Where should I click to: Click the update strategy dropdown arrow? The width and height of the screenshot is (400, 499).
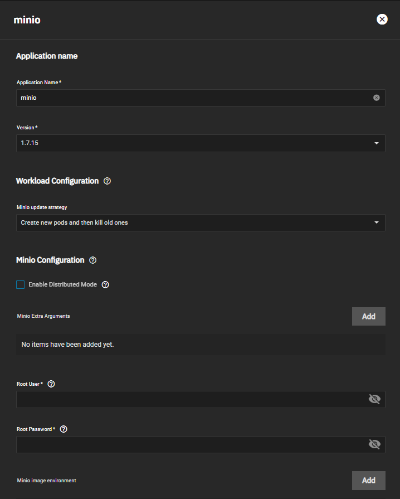point(376,222)
